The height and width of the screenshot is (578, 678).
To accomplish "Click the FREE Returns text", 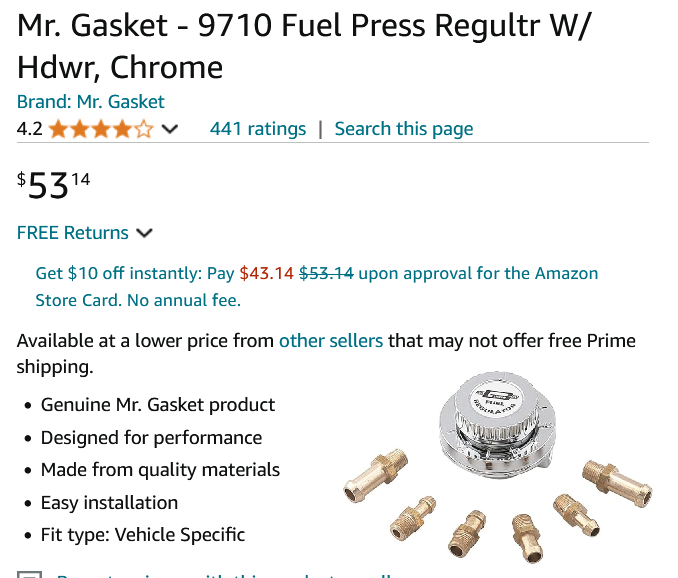I will click(73, 233).
